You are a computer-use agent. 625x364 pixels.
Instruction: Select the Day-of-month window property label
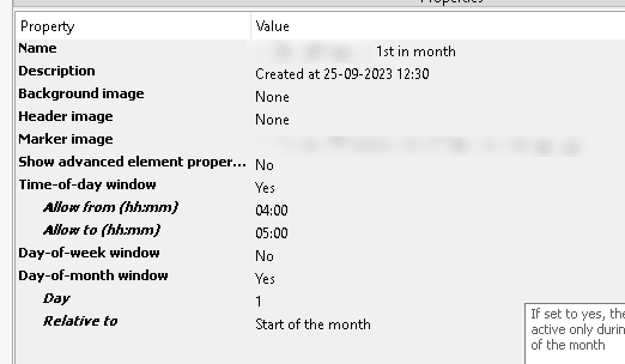(93, 276)
